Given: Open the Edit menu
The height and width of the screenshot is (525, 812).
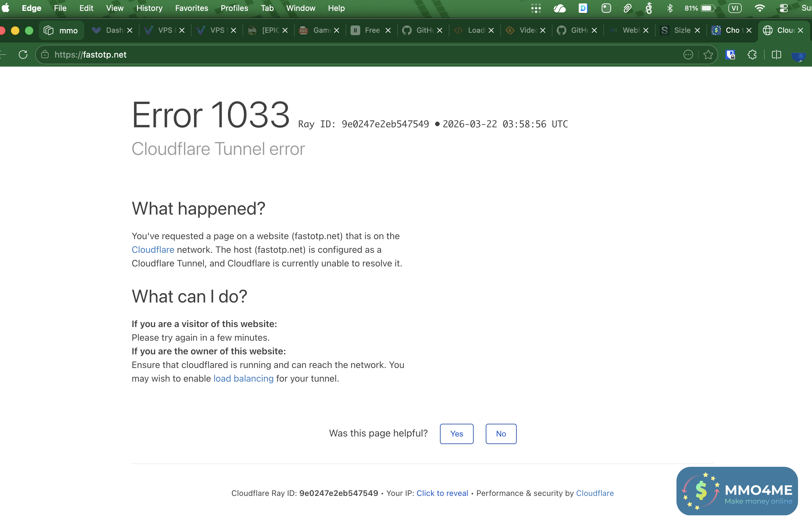Looking at the screenshot, I should point(86,8).
